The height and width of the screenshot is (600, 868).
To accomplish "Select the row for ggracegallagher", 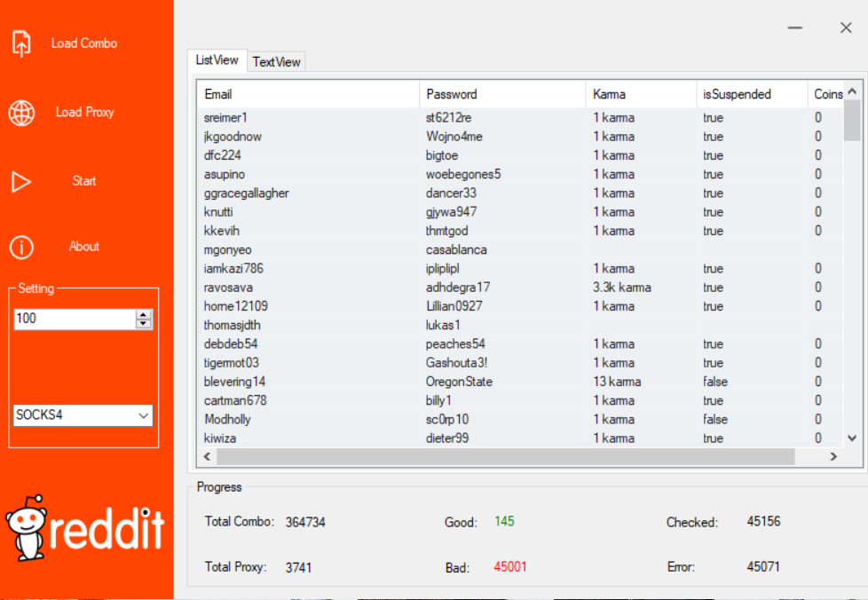I will pyautogui.click(x=520, y=193).
